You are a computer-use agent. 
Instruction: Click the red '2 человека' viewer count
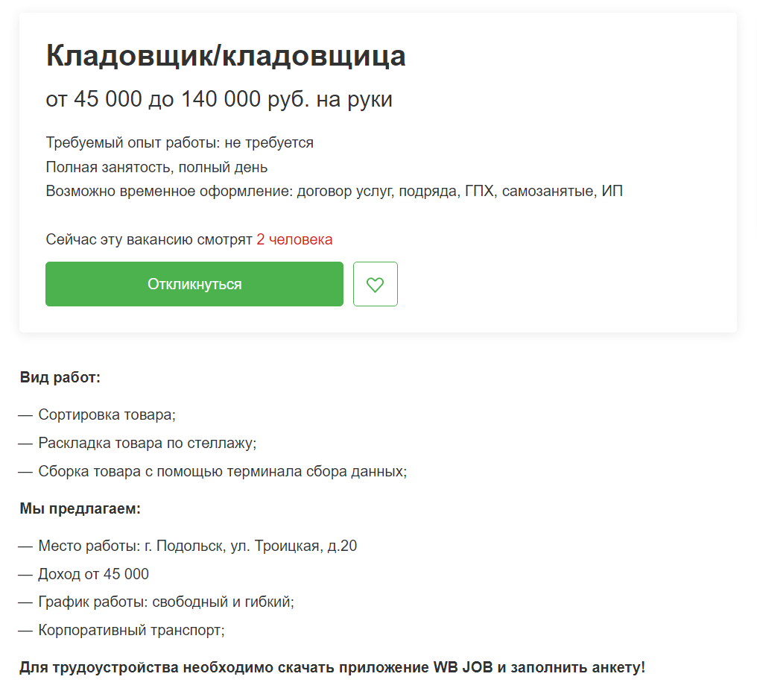(294, 239)
